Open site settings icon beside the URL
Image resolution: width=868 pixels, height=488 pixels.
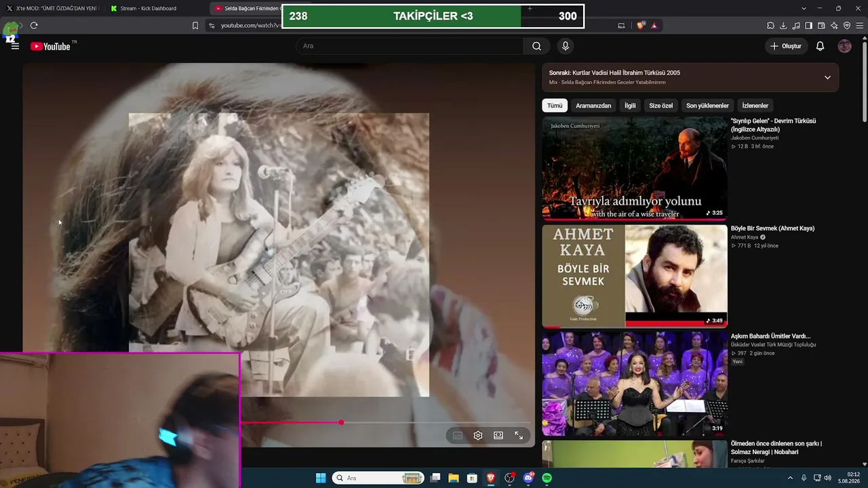tap(212, 26)
